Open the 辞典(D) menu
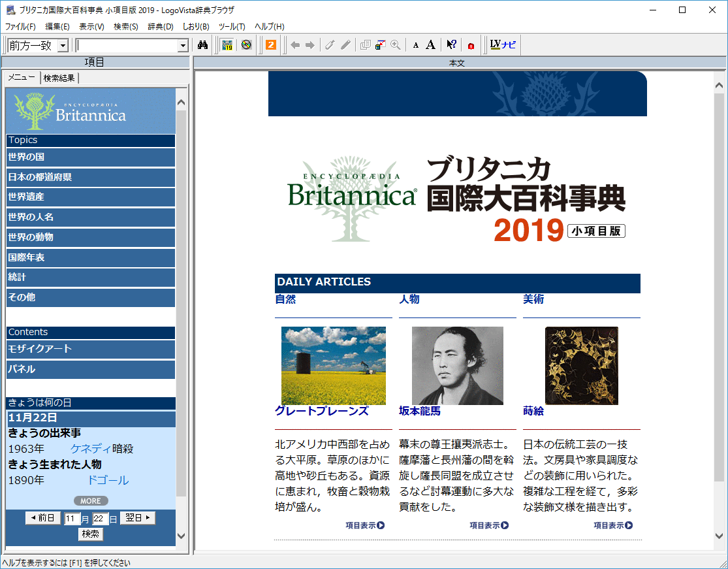Viewport: 728px width, 569px height. click(x=161, y=27)
